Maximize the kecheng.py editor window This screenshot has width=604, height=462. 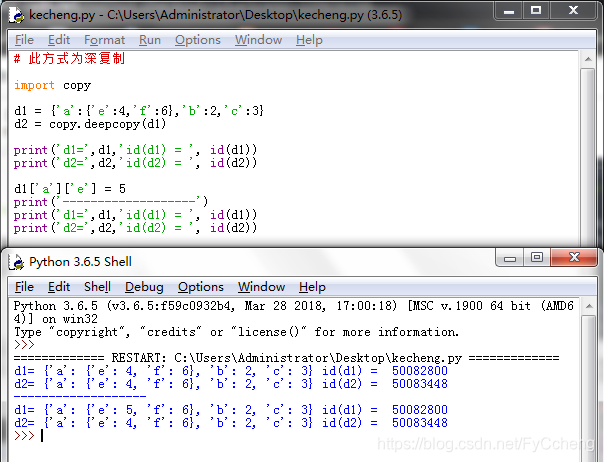(x=536, y=10)
